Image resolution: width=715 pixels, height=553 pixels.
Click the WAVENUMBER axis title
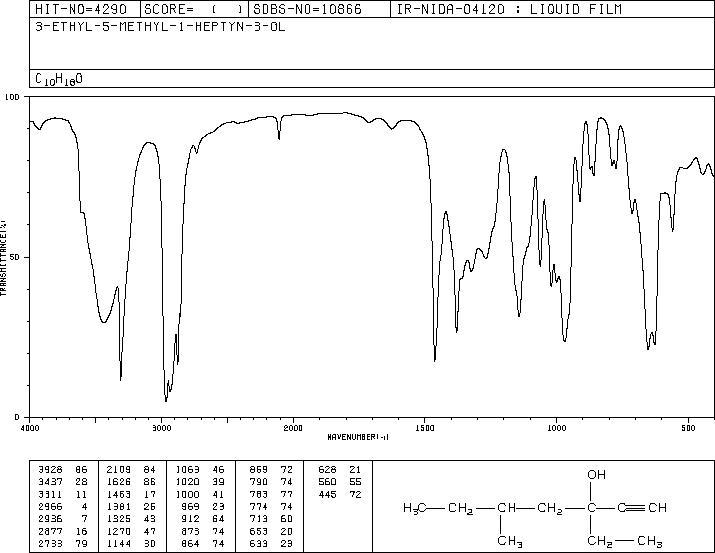(358, 437)
